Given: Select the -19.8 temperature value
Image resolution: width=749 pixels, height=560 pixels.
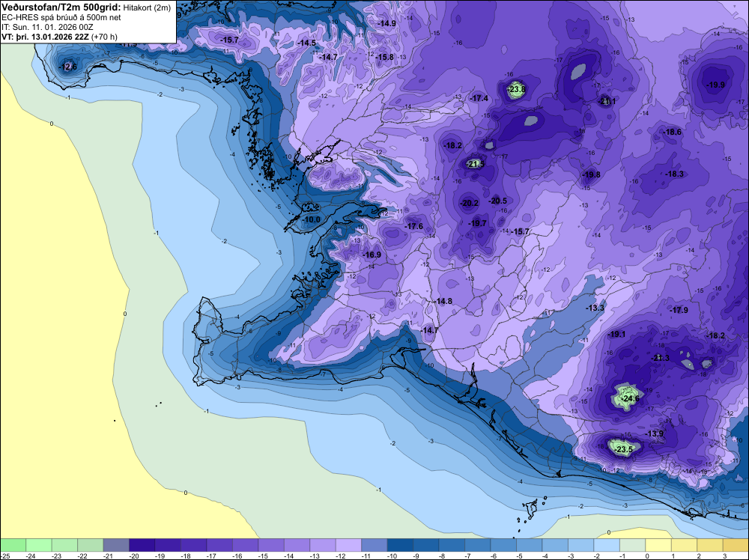Looking at the screenshot, I should tap(591, 174).
